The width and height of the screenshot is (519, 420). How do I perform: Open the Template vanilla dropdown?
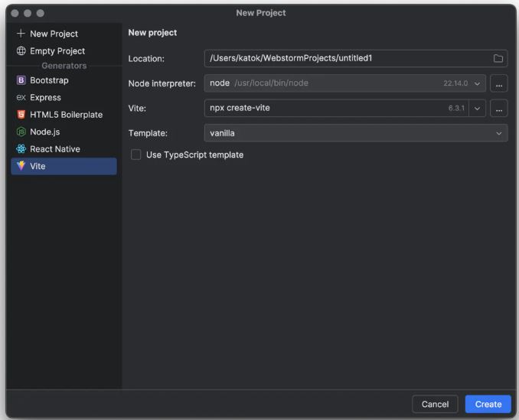pyautogui.click(x=356, y=133)
